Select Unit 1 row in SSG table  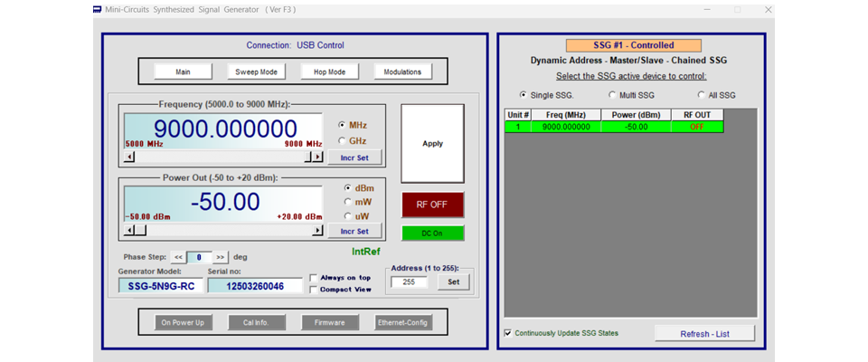613,127
